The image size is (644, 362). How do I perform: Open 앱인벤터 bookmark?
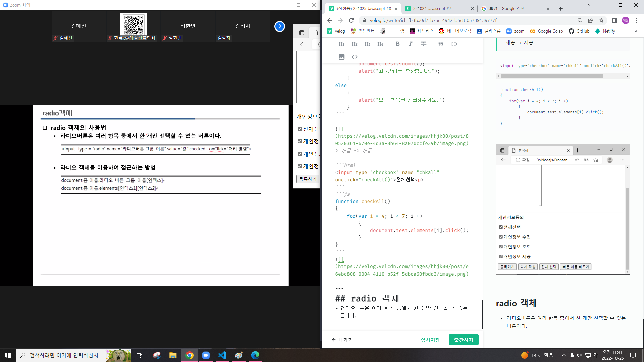click(362, 31)
